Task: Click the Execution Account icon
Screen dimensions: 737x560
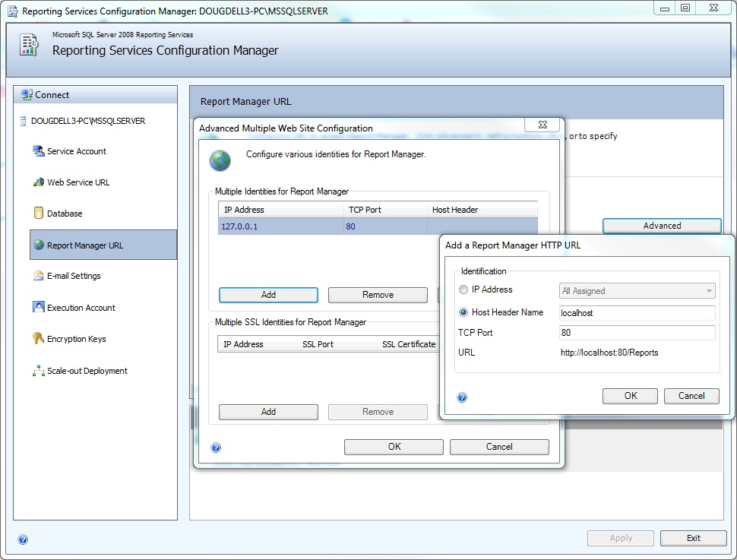Action: (39, 307)
